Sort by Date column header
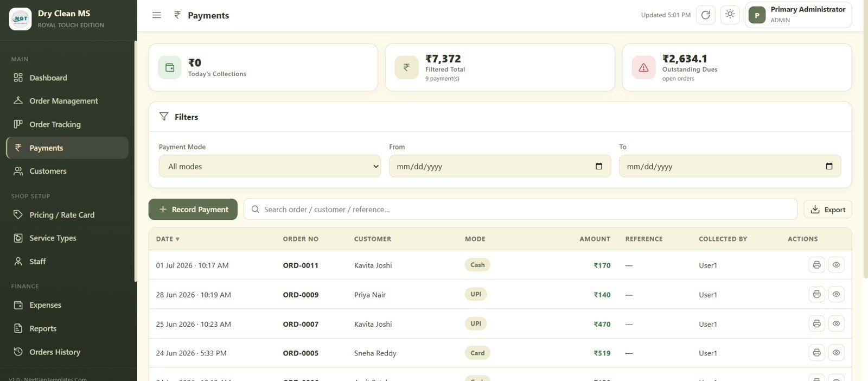 [168, 239]
